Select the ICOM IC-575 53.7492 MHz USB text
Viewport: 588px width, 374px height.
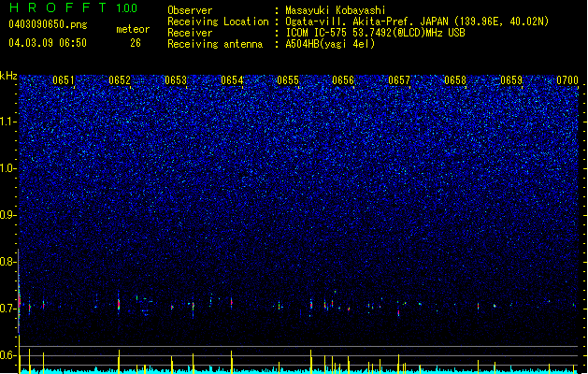pyautogui.click(x=375, y=33)
